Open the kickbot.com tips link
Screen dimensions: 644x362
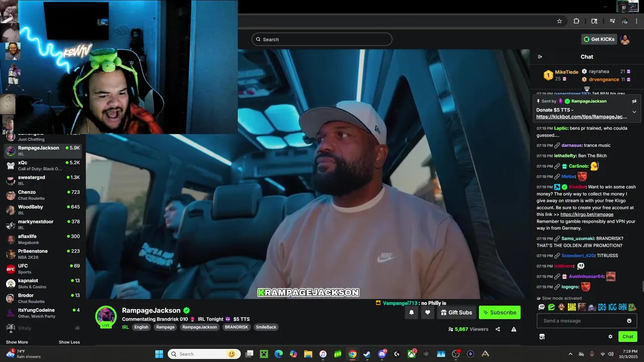(582, 117)
